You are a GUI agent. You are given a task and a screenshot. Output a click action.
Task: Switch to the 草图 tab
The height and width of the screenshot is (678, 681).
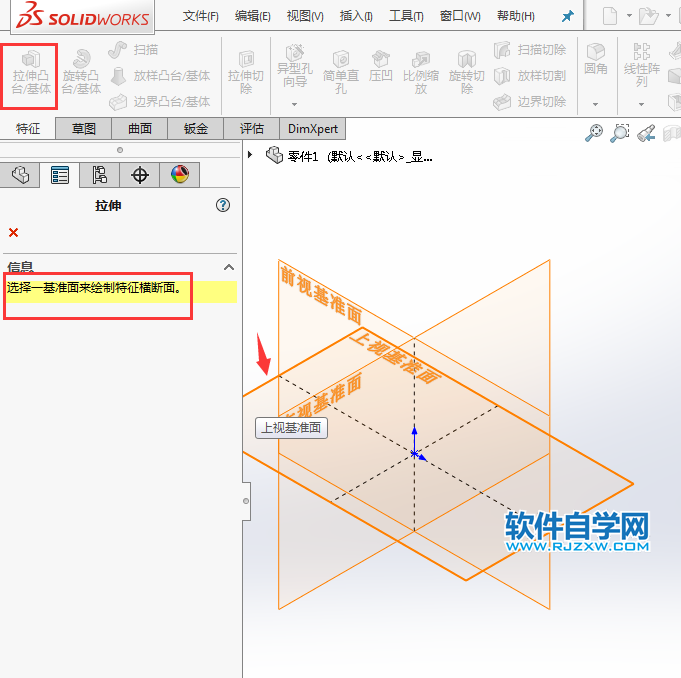coord(83,128)
